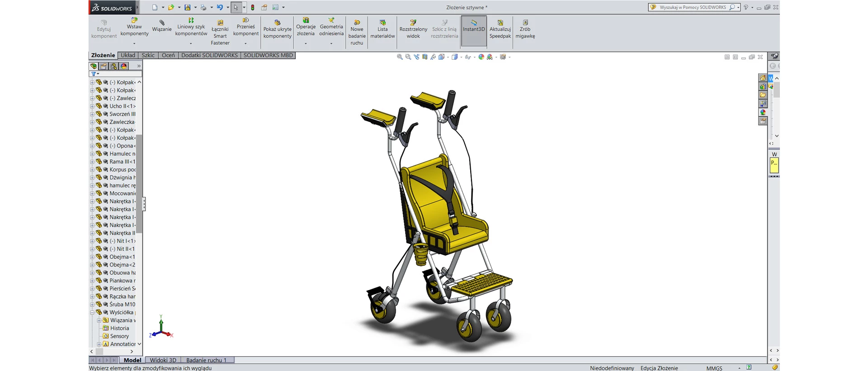Click Łączniki Smart Fastener icon
The image size is (868, 371).
(x=220, y=23)
